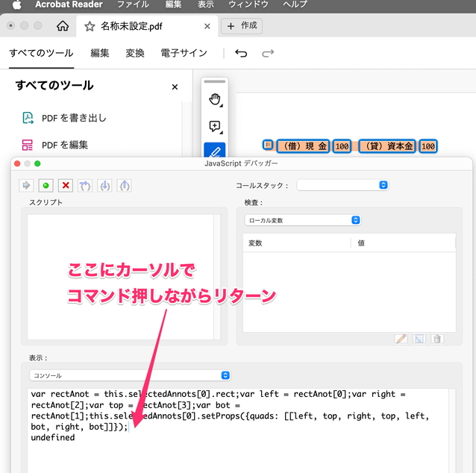The image size is (476, 473).
Task: Click the step out button
Action: click(x=125, y=185)
